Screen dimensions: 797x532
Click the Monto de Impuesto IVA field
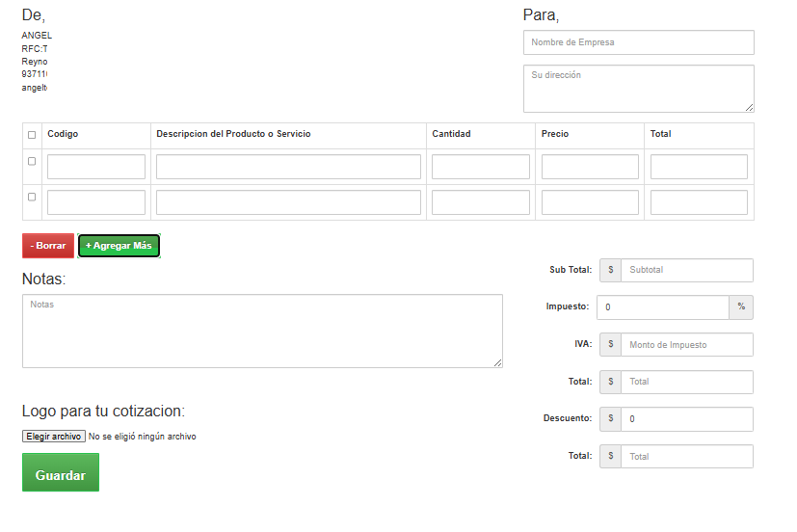pos(686,345)
